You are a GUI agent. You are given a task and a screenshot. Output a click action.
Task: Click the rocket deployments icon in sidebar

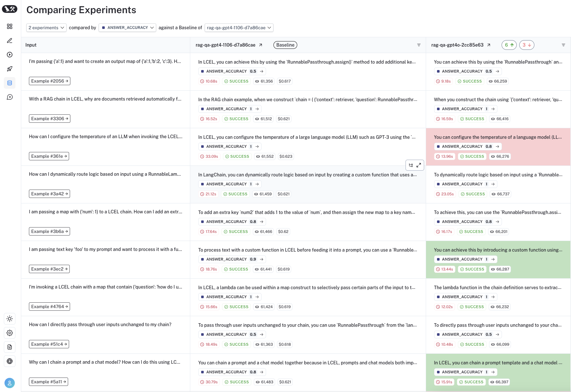tap(10, 69)
